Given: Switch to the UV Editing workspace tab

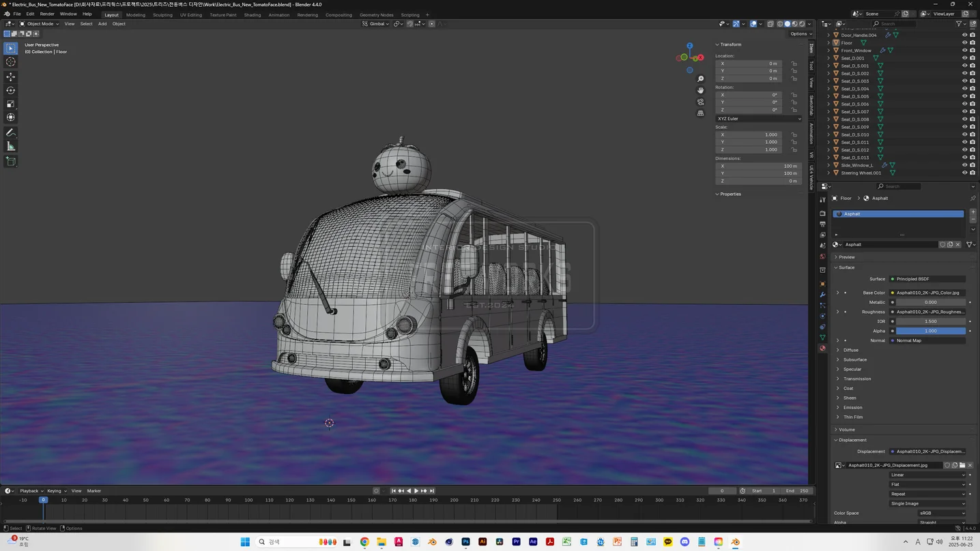Looking at the screenshot, I should pyautogui.click(x=190, y=15).
